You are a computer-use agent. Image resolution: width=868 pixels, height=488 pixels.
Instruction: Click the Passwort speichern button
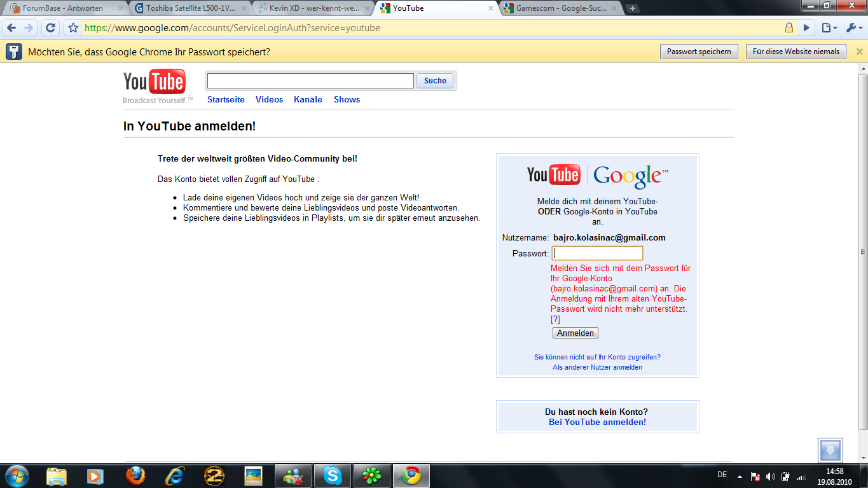(x=699, y=52)
